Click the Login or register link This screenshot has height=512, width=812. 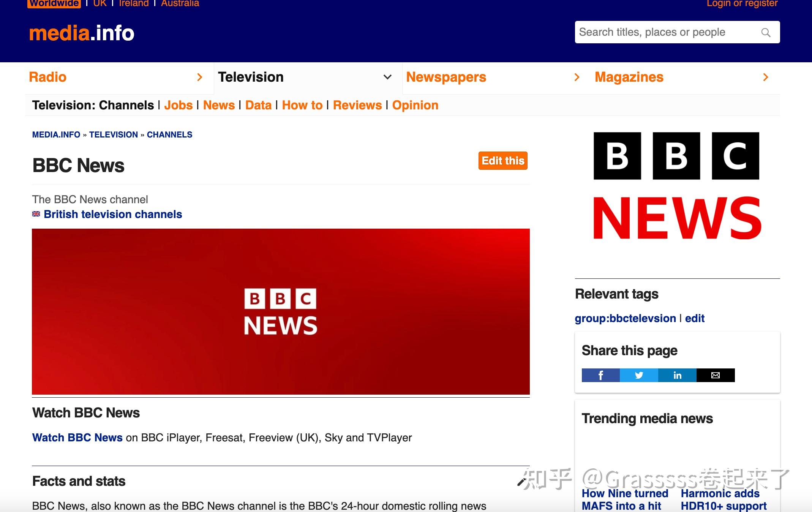point(744,4)
